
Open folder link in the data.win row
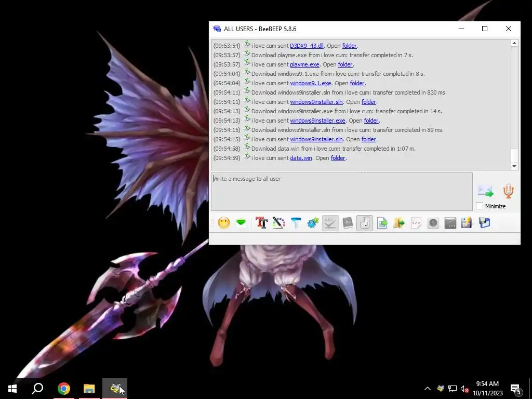point(338,158)
